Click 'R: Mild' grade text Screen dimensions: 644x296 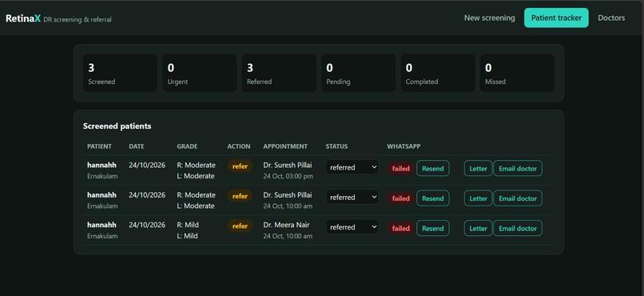[188, 225]
